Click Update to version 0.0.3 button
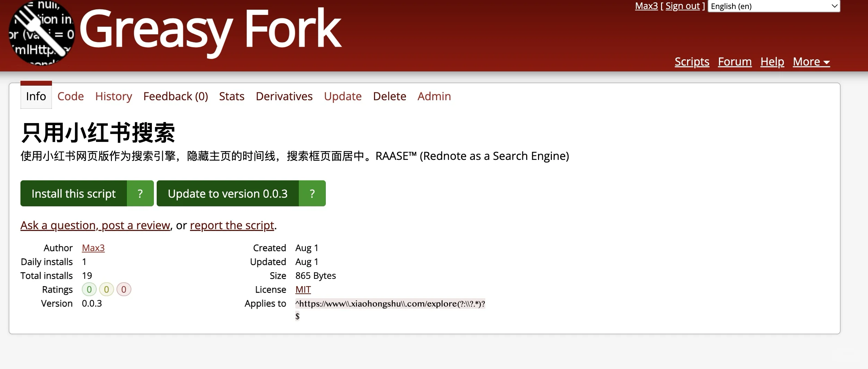The height and width of the screenshot is (369, 868). [x=228, y=193]
